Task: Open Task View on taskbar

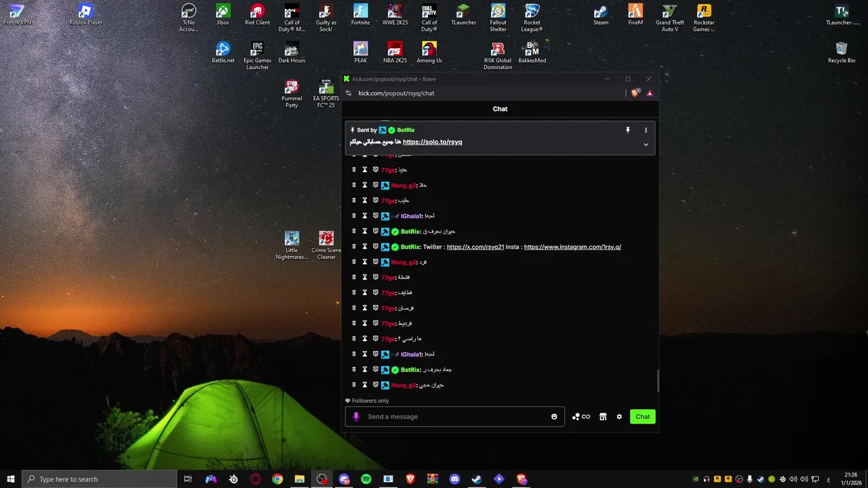Action: coord(188,479)
